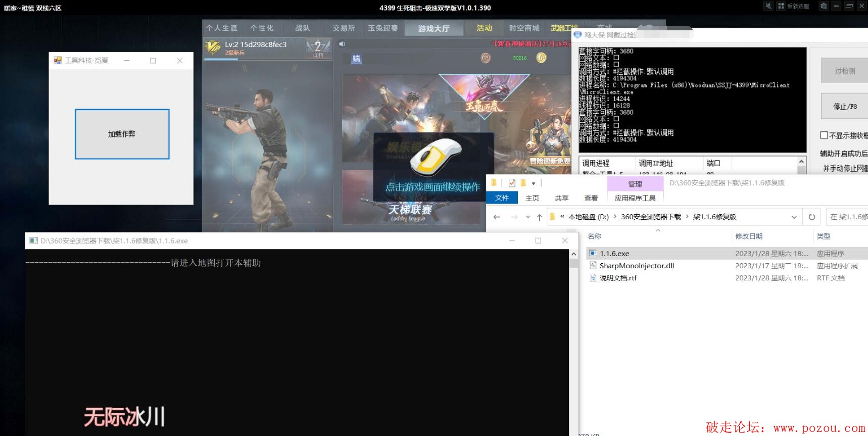Image resolution: width=868 pixels, height=436 pixels.
Task: Open the address bar history dropdown
Action: click(x=794, y=217)
